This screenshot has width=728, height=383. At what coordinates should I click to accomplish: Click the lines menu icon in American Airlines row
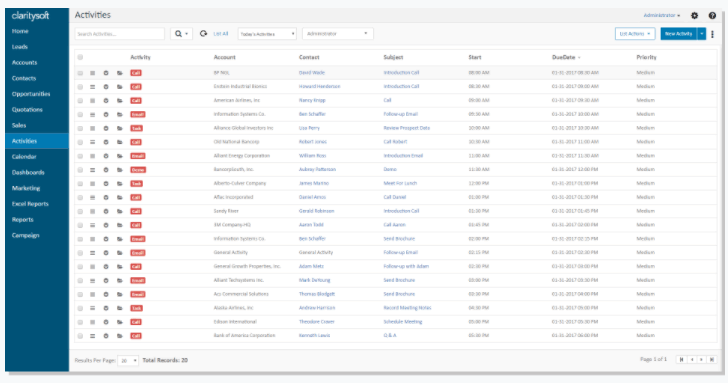tap(92, 100)
